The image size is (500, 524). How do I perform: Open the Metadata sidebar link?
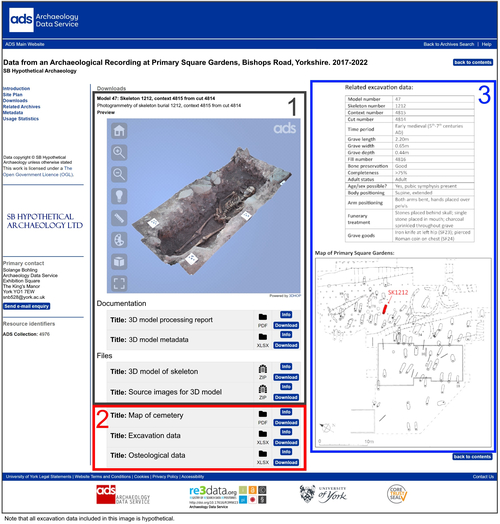point(13,113)
